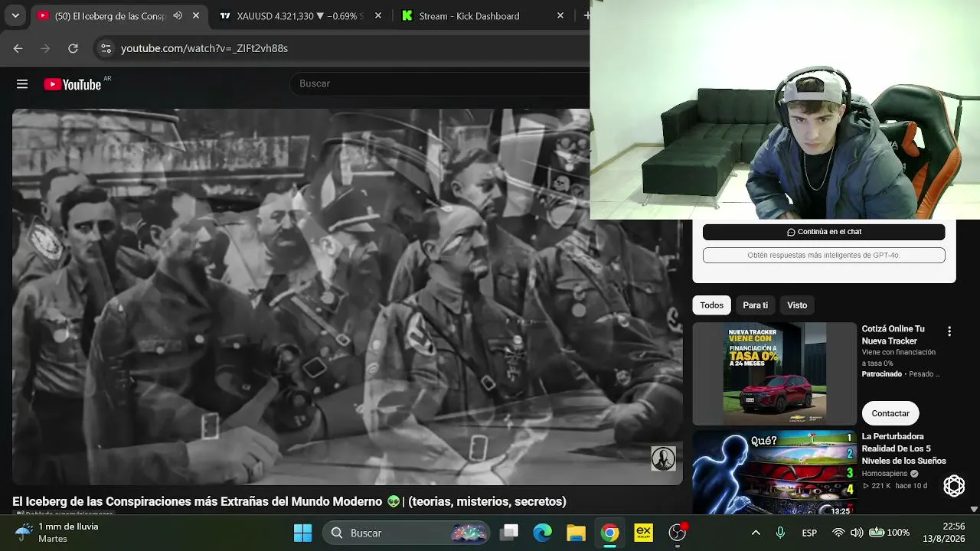The width and height of the screenshot is (980, 551).
Task: Click the channel watermark in video corner
Action: [x=663, y=458]
